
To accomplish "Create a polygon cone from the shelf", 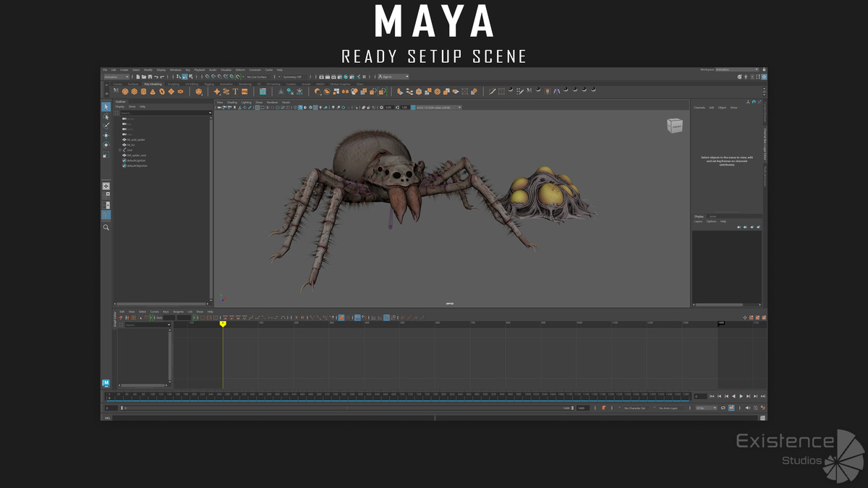I will click(153, 92).
